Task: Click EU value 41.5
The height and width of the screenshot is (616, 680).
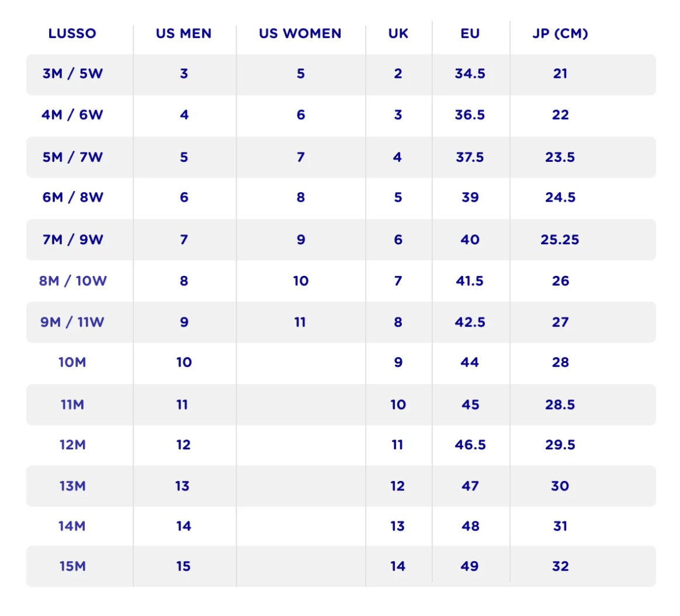Action: [470, 281]
